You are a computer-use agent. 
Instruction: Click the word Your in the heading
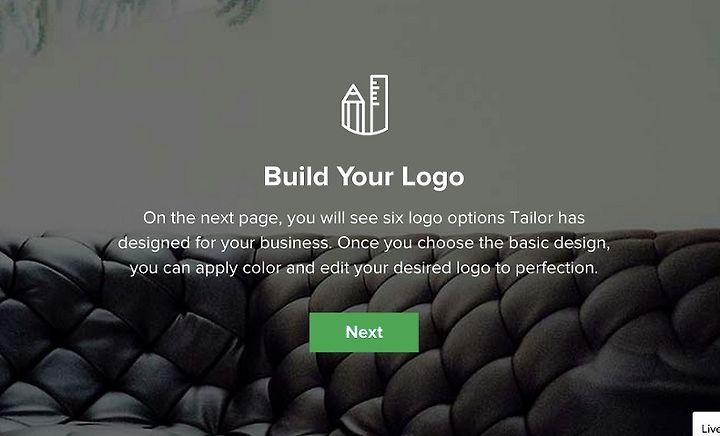[365, 176]
